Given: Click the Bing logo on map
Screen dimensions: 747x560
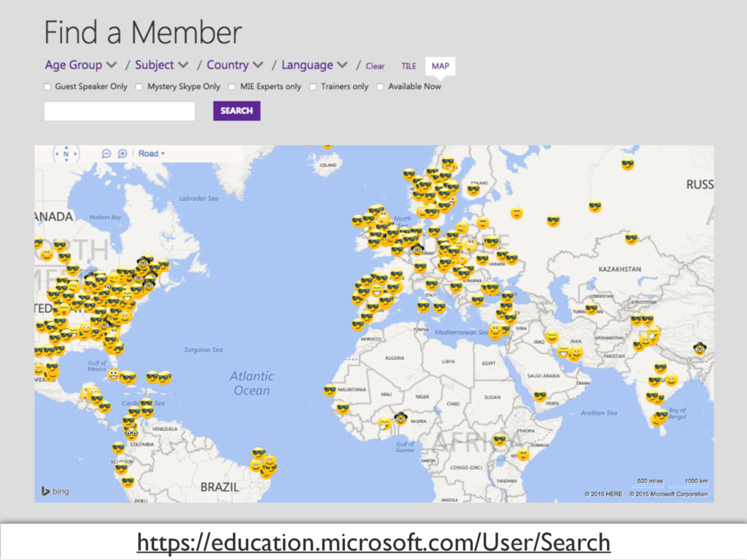Looking at the screenshot, I should click(x=55, y=491).
